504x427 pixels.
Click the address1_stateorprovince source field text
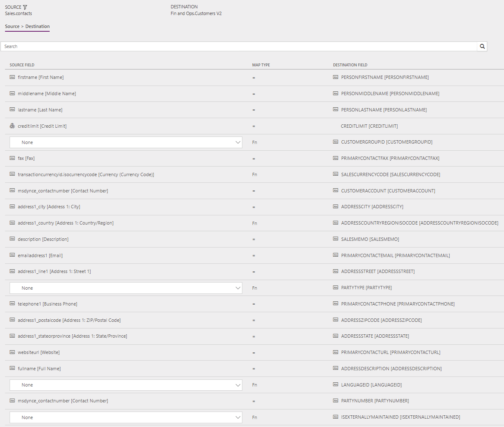73,336
